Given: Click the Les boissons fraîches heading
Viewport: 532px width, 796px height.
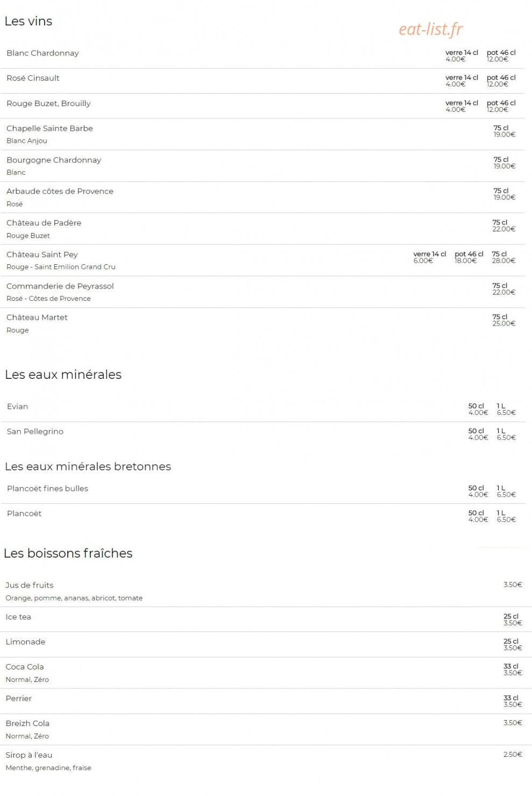Looking at the screenshot, I should pos(68,553).
